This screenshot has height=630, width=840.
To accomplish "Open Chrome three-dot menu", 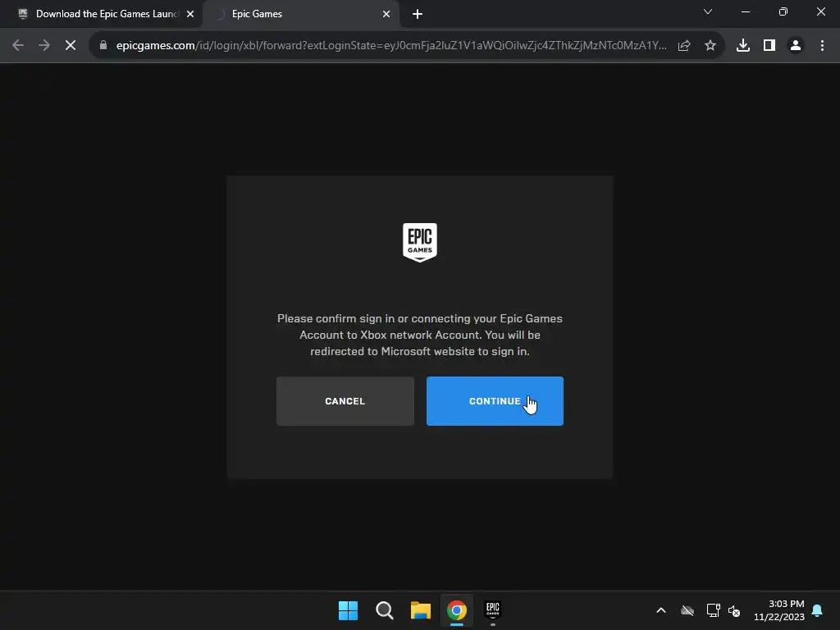I will (822, 46).
